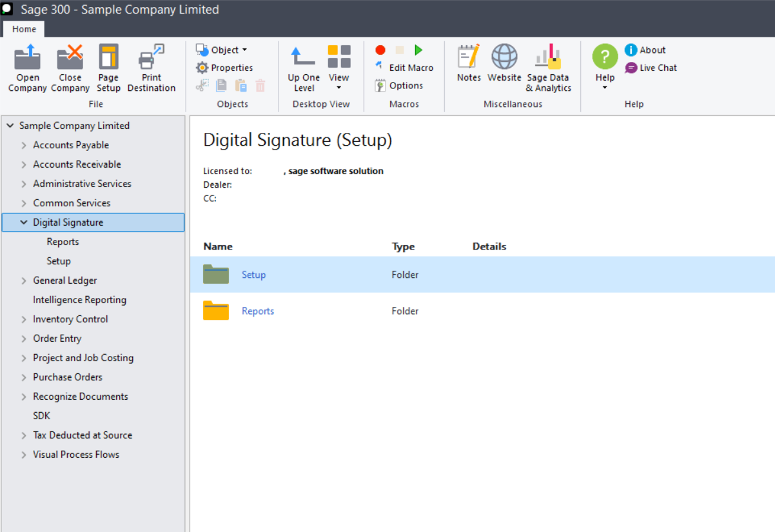Viewport: 775px width, 532px height.
Task: Start recording a macro
Action: (380, 50)
